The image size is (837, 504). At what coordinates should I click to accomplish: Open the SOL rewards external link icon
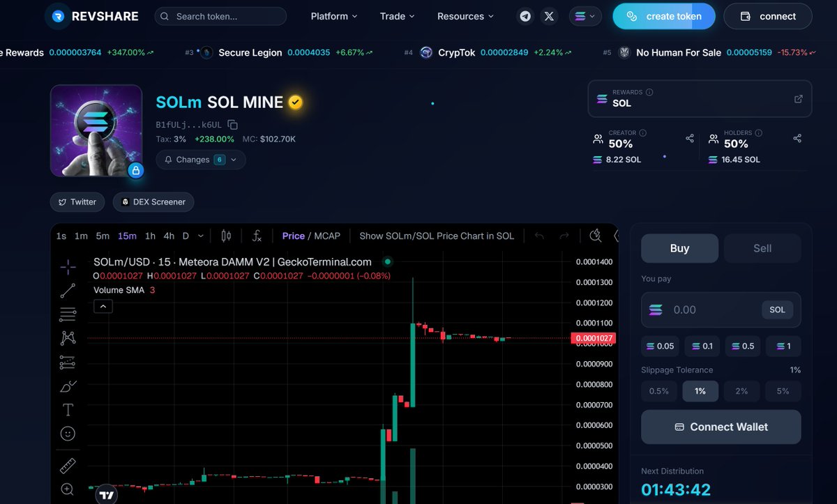click(799, 99)
